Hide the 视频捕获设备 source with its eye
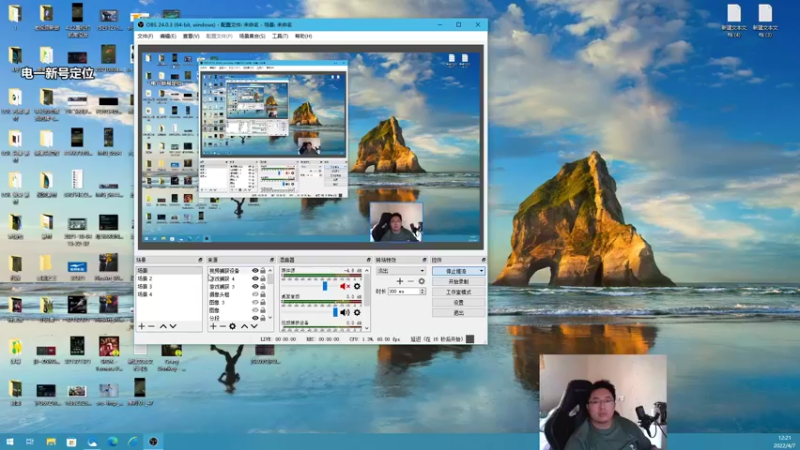 255,271
